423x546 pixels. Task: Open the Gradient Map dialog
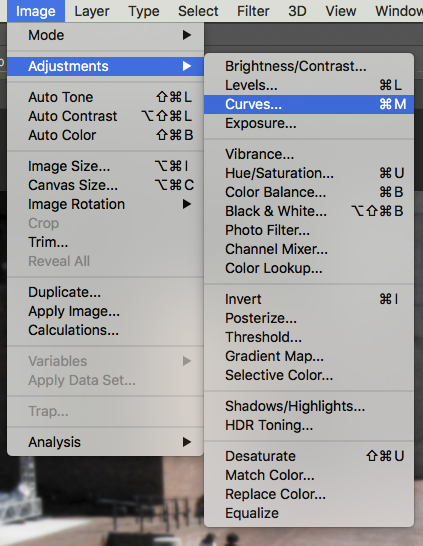point(309,356)
